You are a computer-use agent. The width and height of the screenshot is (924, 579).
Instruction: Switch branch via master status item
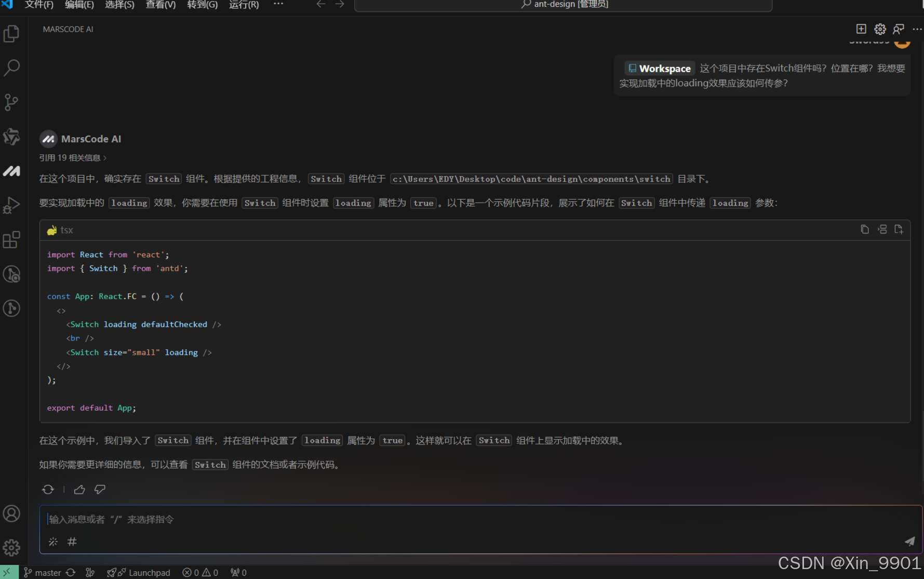(x=43, y=572)
